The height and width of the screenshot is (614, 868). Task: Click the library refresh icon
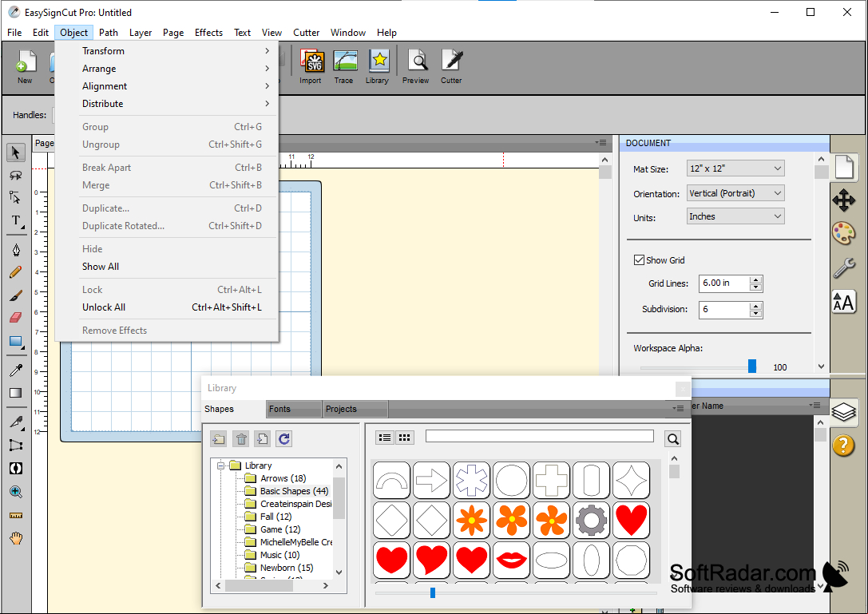coord(284,439)
